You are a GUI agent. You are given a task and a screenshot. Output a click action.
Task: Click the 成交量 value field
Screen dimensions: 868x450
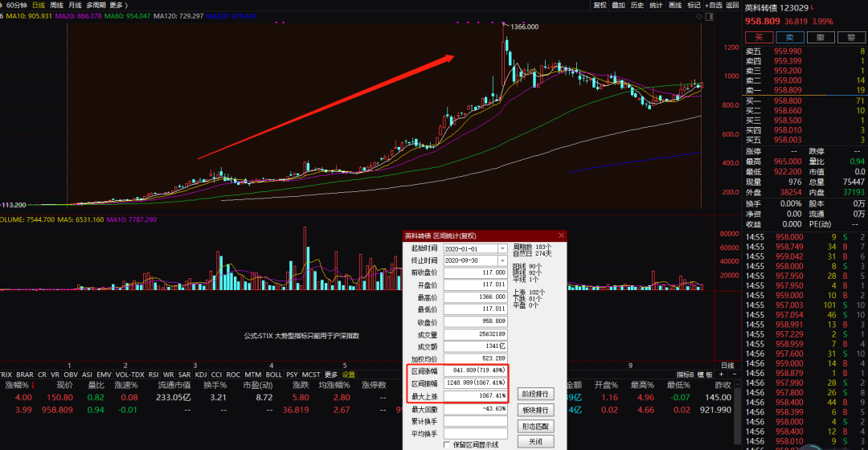pos(476,333)
